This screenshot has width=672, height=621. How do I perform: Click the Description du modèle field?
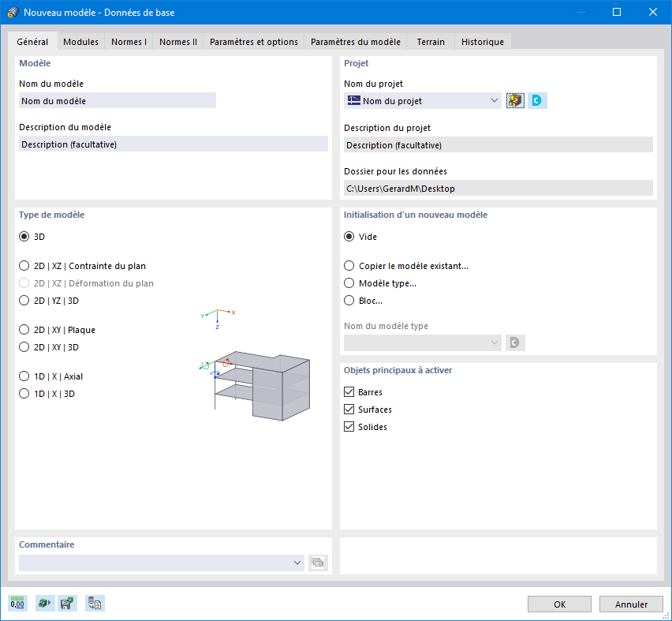click(x=174, y=144)
